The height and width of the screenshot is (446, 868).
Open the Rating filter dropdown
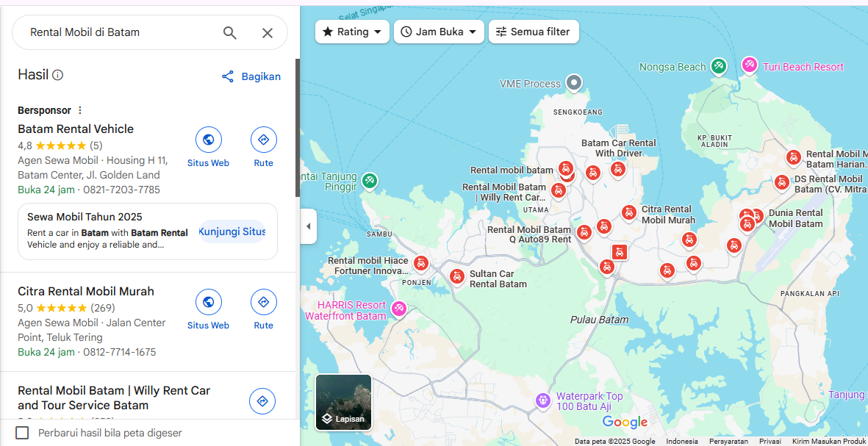click(352, 32)
